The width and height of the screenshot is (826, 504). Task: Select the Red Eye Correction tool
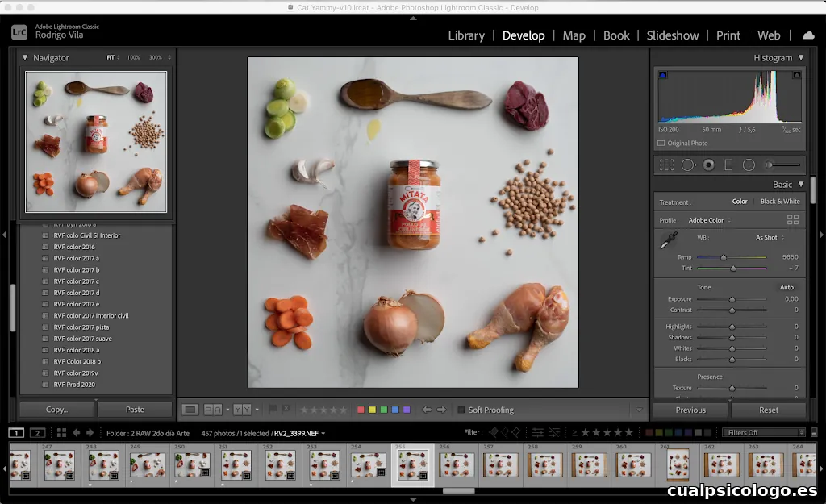point(708,165)
